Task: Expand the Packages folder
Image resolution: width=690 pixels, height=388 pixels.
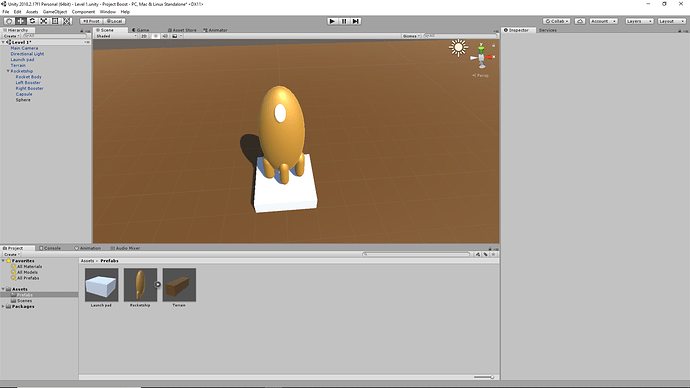Action: tap(3, 306)
